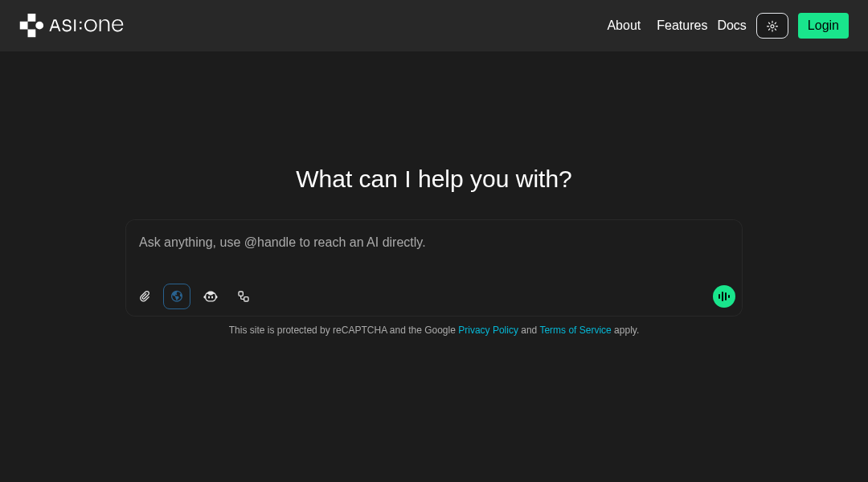Click the node linking icon near the robot icon

[244, 296]
